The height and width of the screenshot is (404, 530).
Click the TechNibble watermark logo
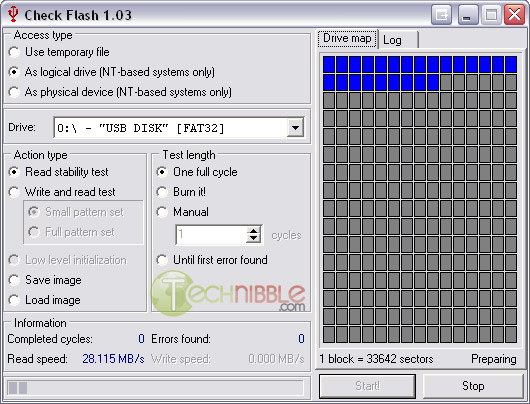click(x=228, y=293)
